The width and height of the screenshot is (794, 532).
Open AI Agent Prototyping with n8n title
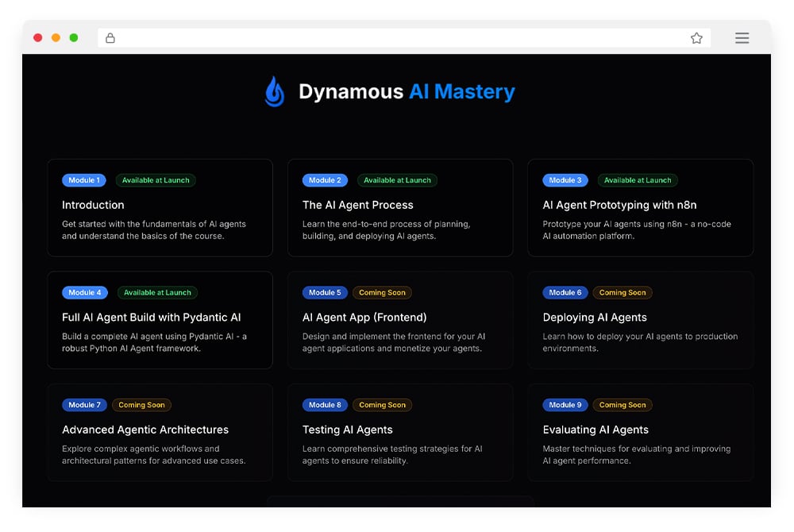pyautogui.click(x=619, y=205)
